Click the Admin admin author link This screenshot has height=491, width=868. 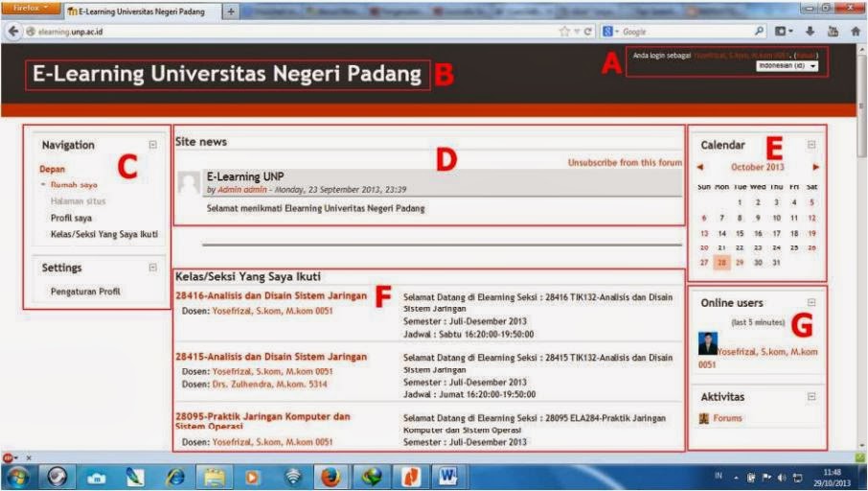coord(242,190)
